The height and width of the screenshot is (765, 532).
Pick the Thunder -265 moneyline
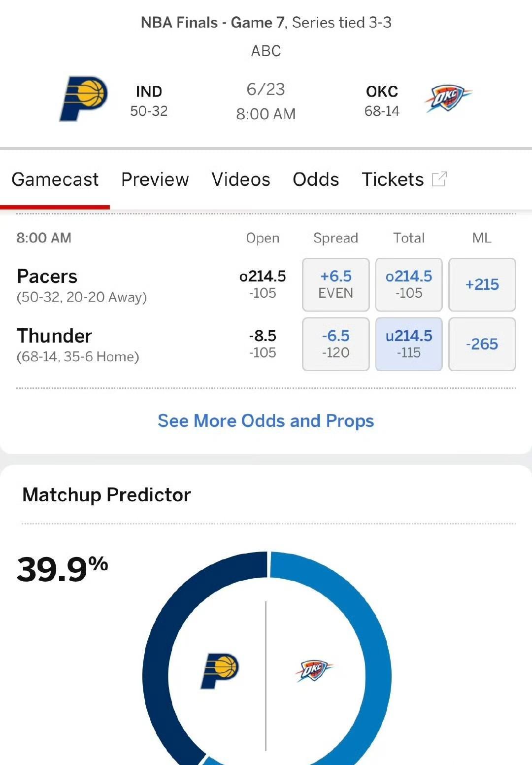coord(482,344)
